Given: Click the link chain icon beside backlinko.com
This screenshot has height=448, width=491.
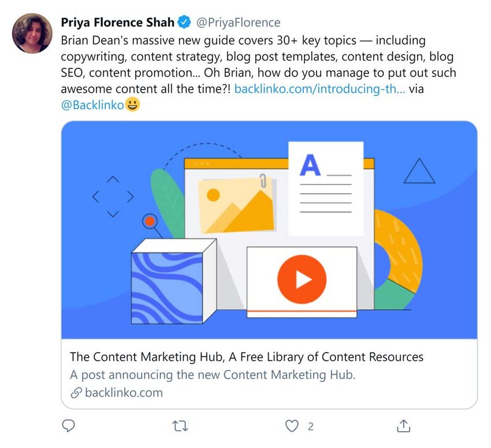Looking at the screenshot, I should (x=76, y=393).
